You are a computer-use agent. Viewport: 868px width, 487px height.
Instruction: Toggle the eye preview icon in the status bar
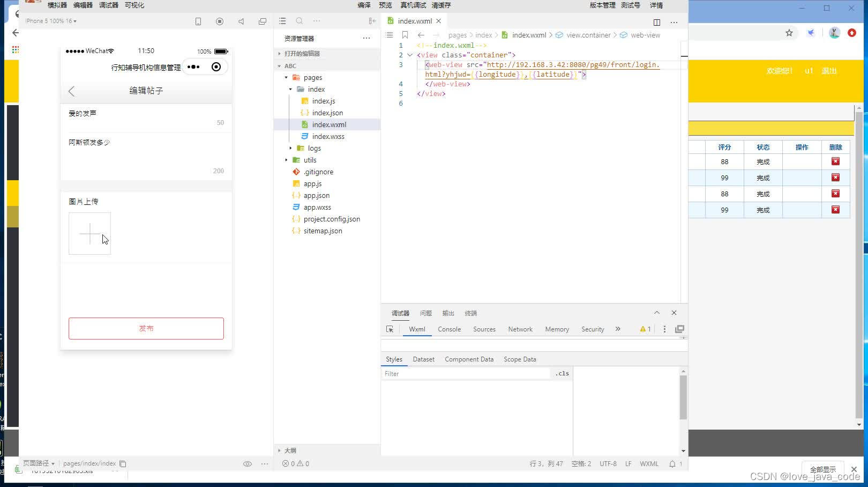pos(248,464)
